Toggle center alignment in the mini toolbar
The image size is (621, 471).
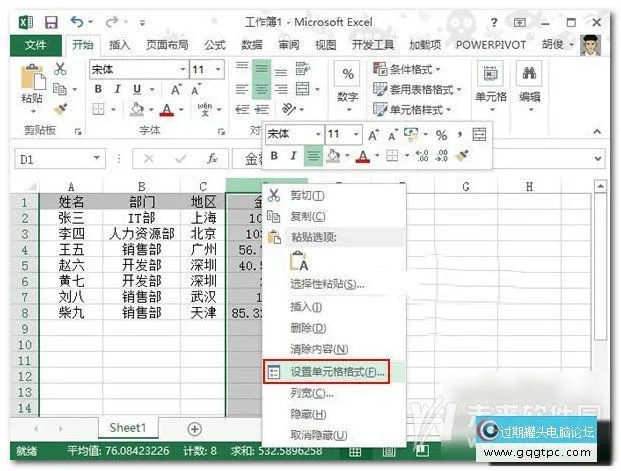(313, 155)
